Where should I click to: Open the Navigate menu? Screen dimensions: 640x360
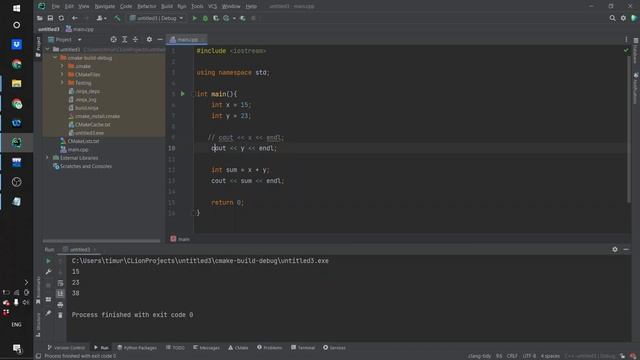(x=105, y=7)
